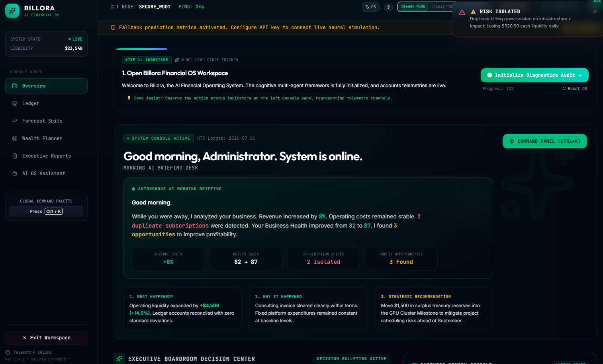Click the lightbulb icon beside Demo Assist

click(x=129, y=98)
